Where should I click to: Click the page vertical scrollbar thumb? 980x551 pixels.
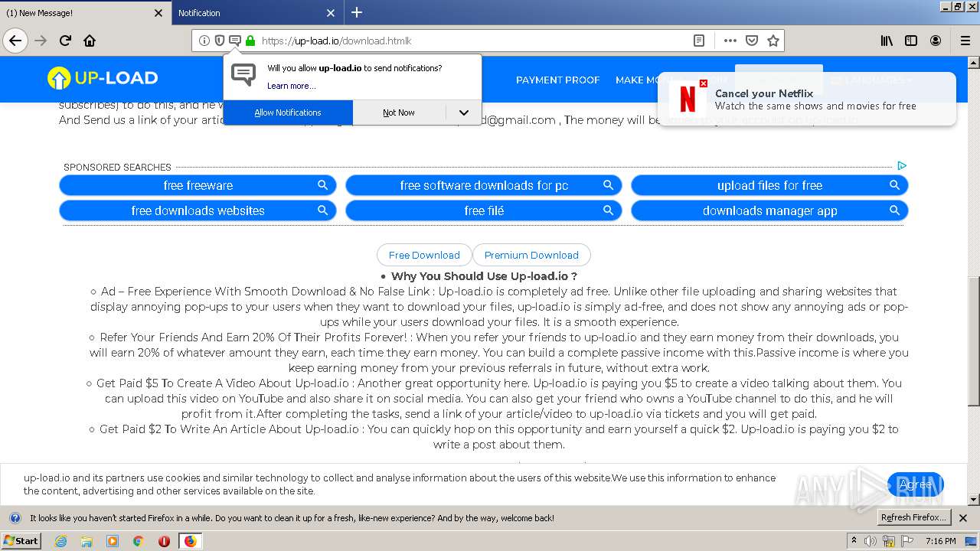point(973,341)
